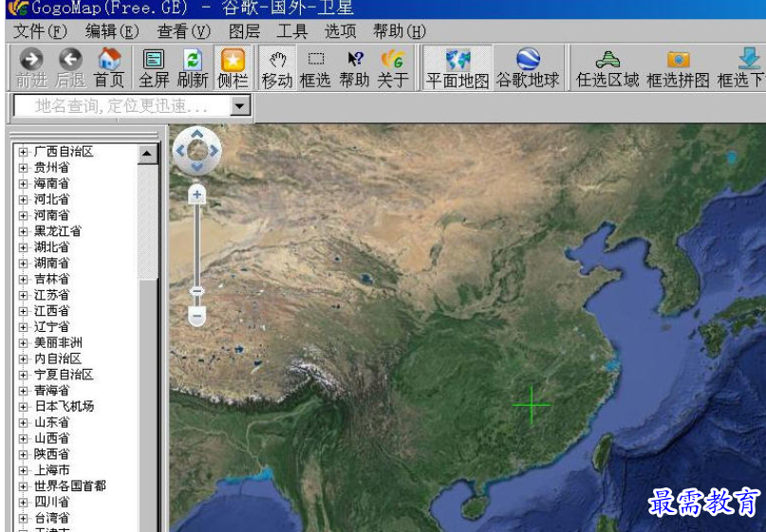
Task: Select 山西省 in the tree
Action: 51,438
